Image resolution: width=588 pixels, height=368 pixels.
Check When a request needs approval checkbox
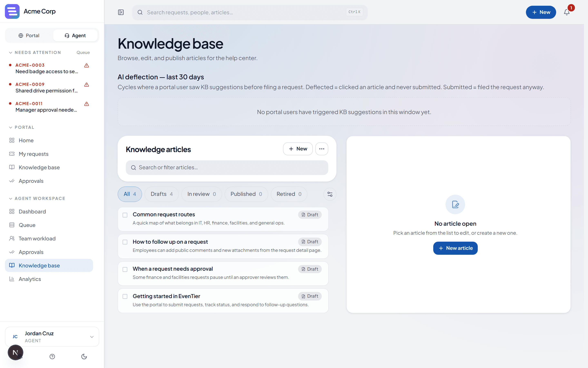(x=125, y=269)
